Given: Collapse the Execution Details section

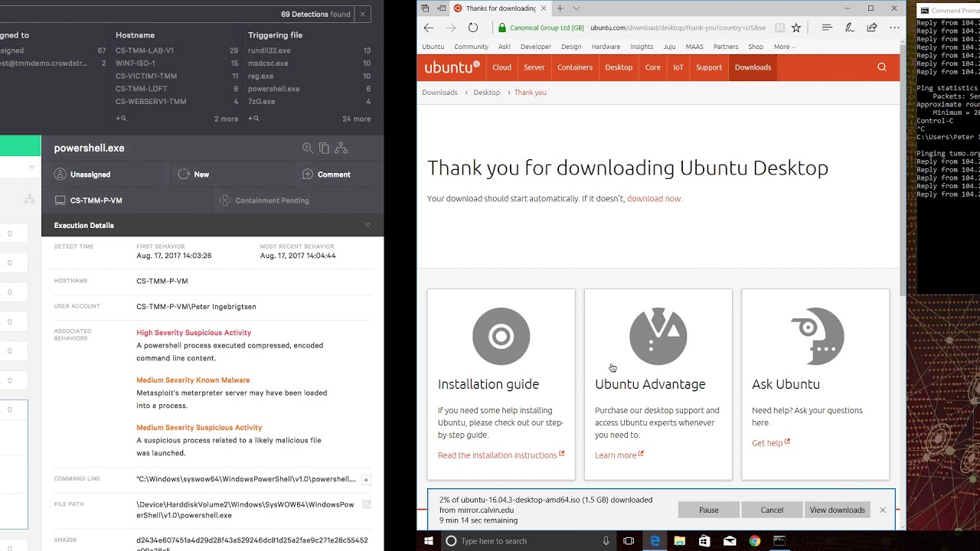Looking at the screenshot, I should point(367,226).
